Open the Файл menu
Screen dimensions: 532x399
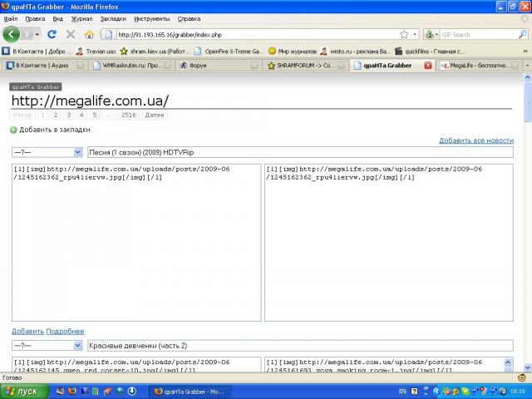(x=11, y=19)
